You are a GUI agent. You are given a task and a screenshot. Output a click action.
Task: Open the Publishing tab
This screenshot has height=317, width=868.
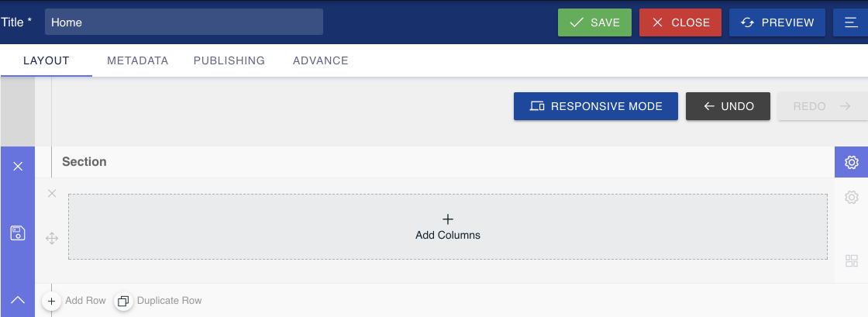coord(229,61)
